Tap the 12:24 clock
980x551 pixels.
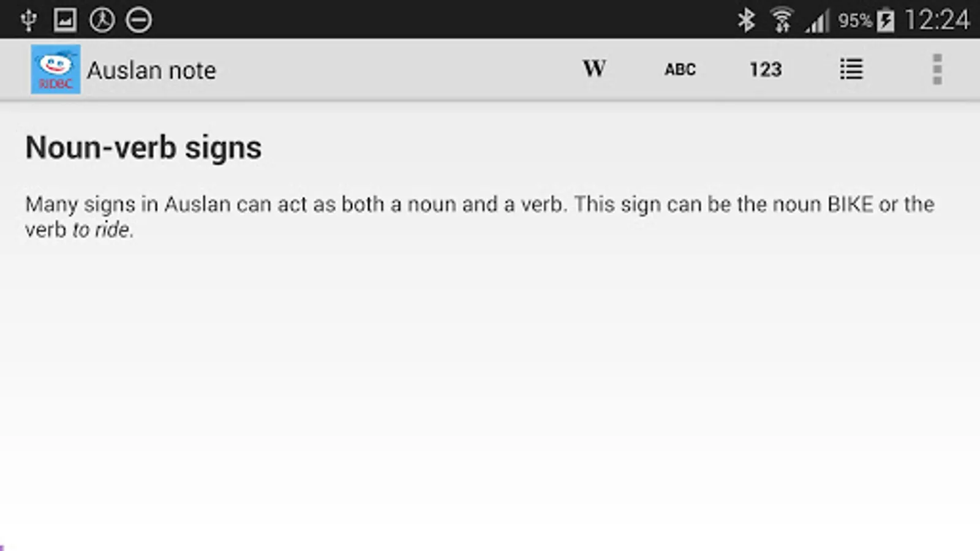937,20
